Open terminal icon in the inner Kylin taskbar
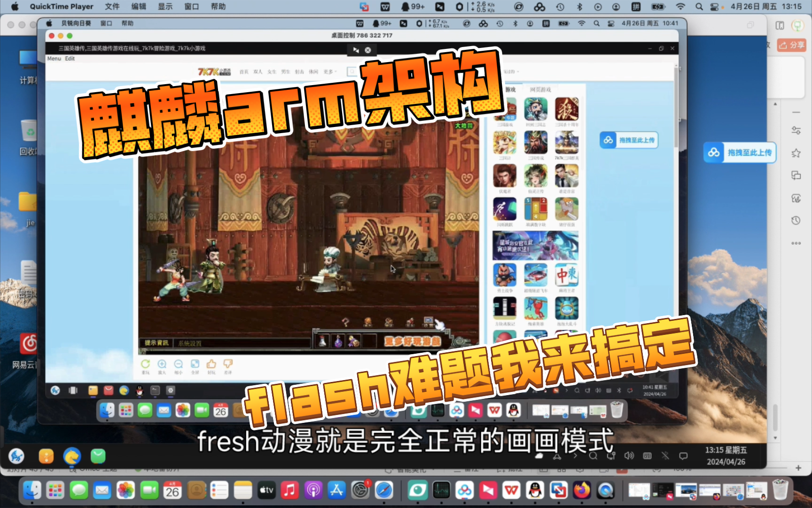The height and width of the screenshot is (508, 812). [155, 390]
